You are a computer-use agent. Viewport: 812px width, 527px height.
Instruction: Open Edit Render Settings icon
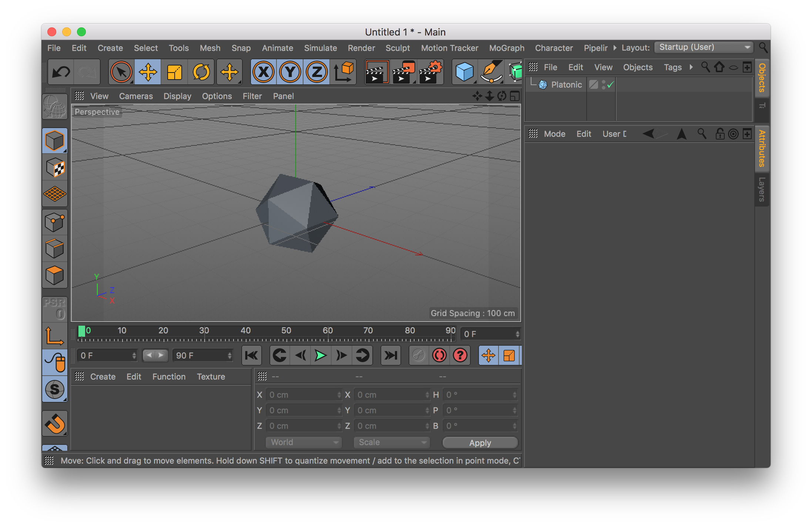coord(430,72)
